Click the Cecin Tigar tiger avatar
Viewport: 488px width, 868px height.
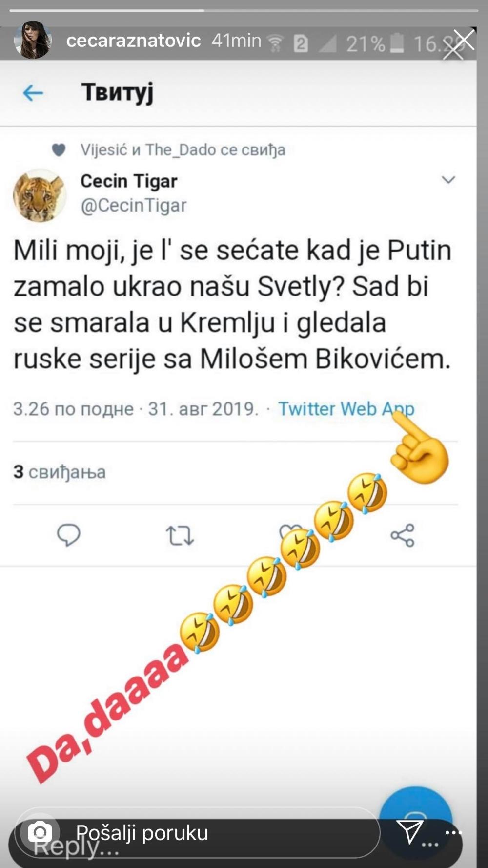click(40, 195)
